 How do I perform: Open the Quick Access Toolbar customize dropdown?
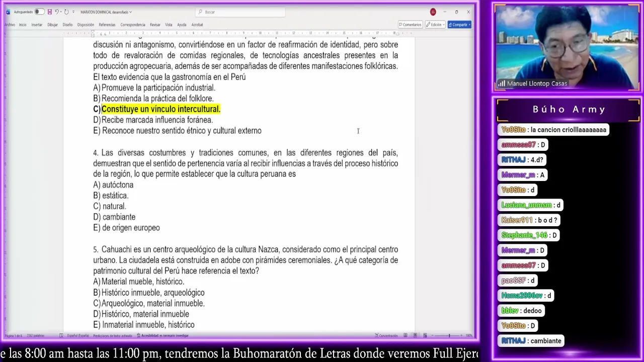[73, 12]
